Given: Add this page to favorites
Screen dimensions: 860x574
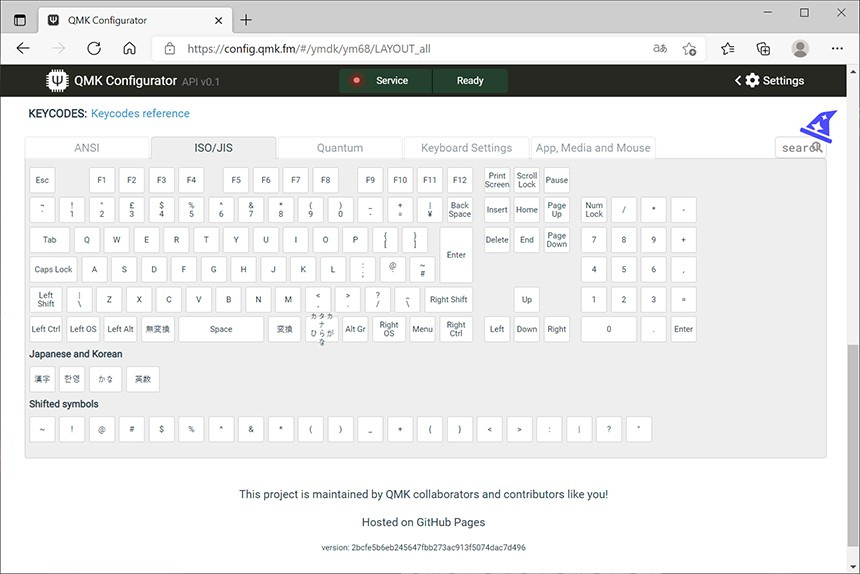Looking at the screenshot, I should 689,48.
